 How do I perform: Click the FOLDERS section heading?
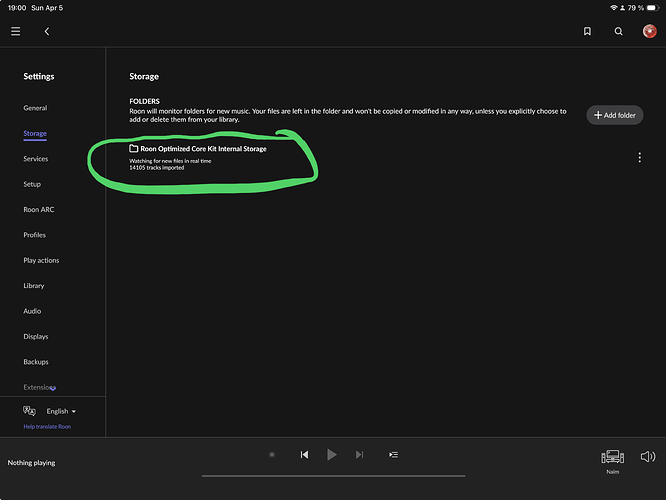coord(144,101)
